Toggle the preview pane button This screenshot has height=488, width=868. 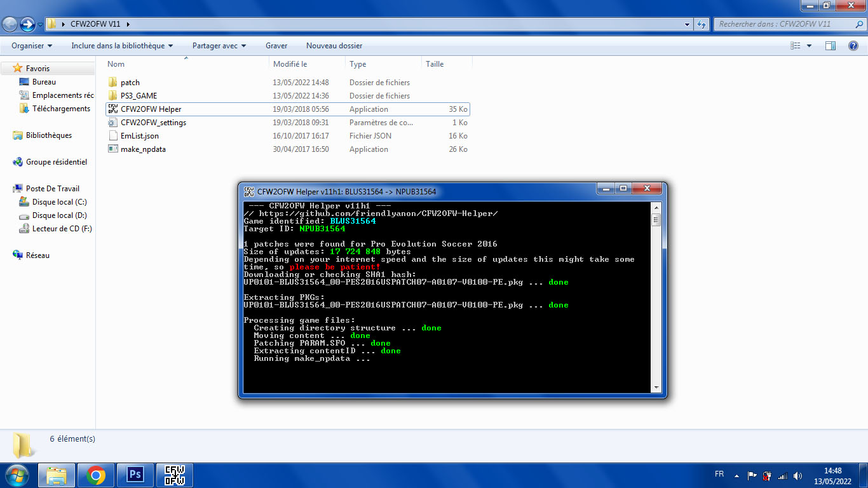[x=830, y=46]
